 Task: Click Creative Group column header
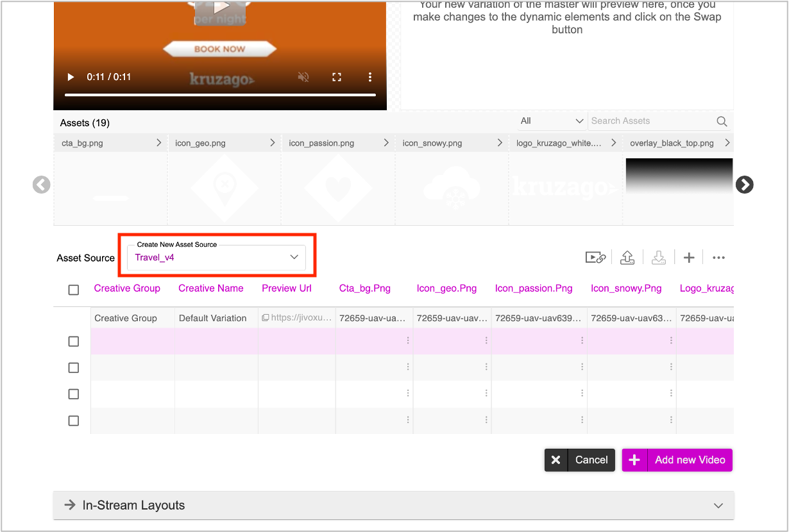(127, 288)
